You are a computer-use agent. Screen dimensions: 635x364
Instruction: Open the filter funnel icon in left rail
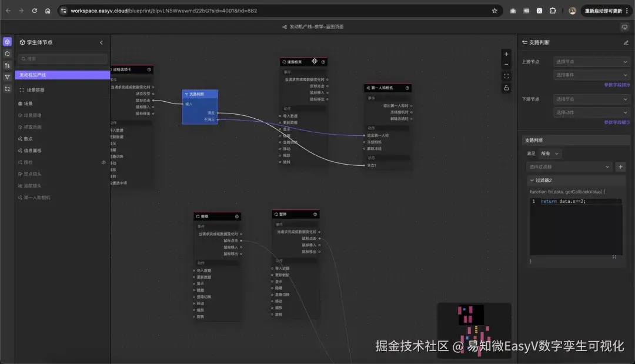[7, 77]
